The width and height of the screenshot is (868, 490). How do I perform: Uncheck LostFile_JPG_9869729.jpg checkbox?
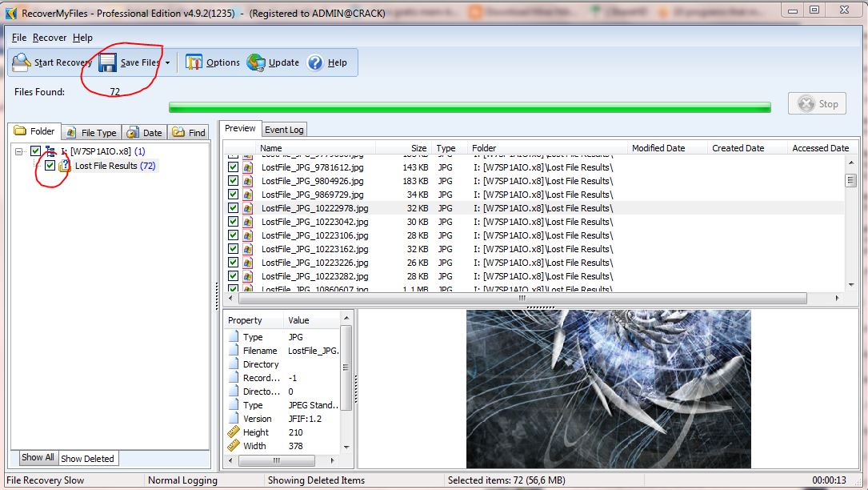[x=233, y=194]
